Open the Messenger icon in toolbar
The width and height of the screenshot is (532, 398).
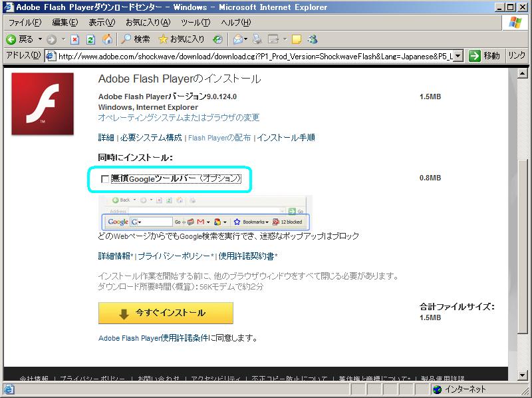click(313, 39)
